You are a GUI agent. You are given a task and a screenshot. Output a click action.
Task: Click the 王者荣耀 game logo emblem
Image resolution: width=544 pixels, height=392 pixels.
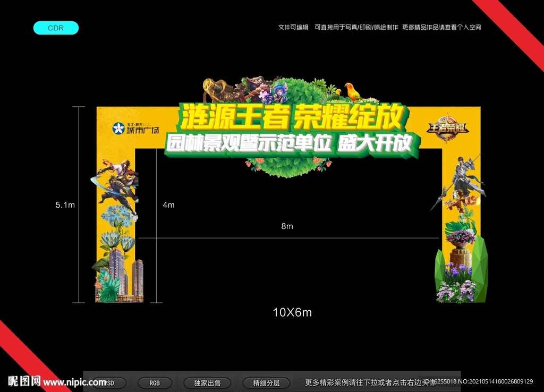pos(447,128)
